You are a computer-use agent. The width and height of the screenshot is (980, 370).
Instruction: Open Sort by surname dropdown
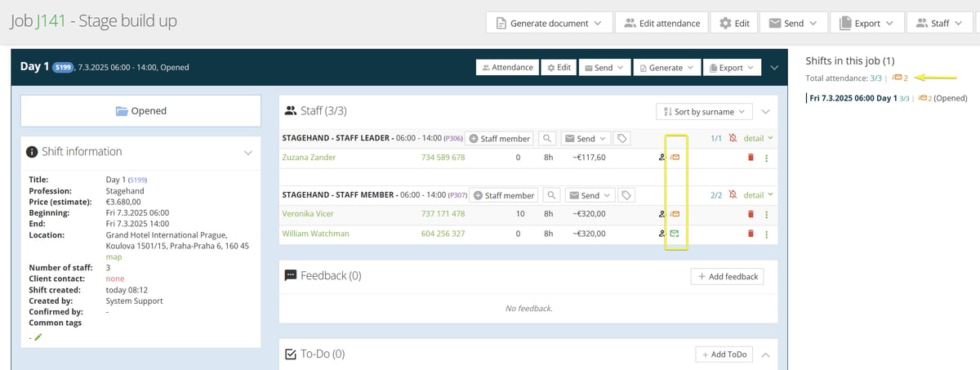pos(704,111)
